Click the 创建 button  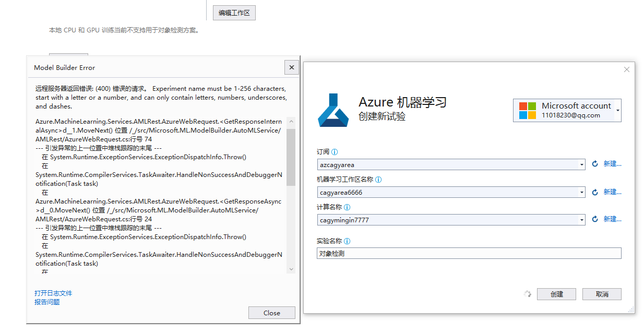(x=556, y=294)
